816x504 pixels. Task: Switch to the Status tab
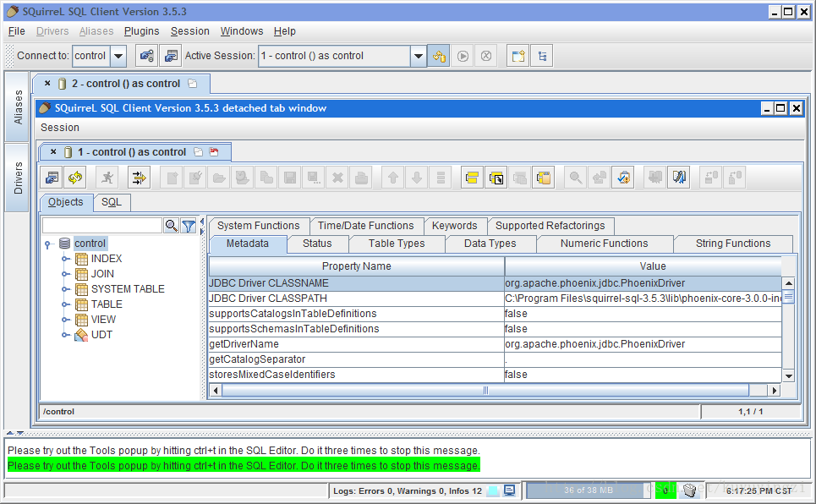(317, 244)
